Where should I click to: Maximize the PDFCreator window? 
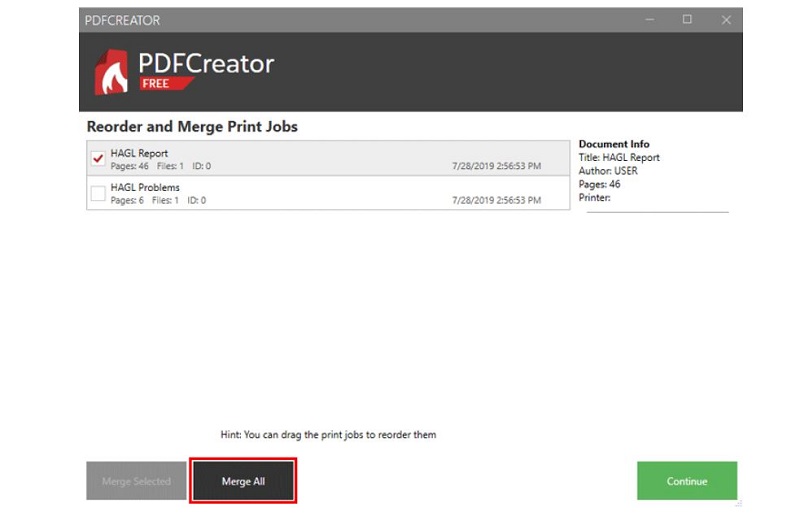pos(687,19)
